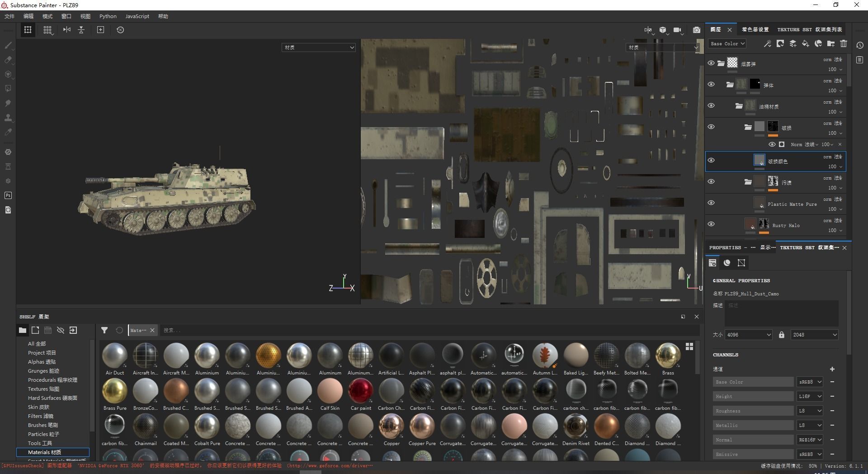Hide the 烟雾弹 layer folder

[711, 63]
